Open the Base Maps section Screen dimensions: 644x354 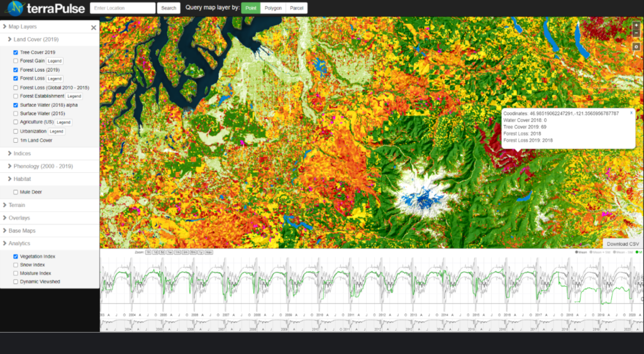[21, 231]
